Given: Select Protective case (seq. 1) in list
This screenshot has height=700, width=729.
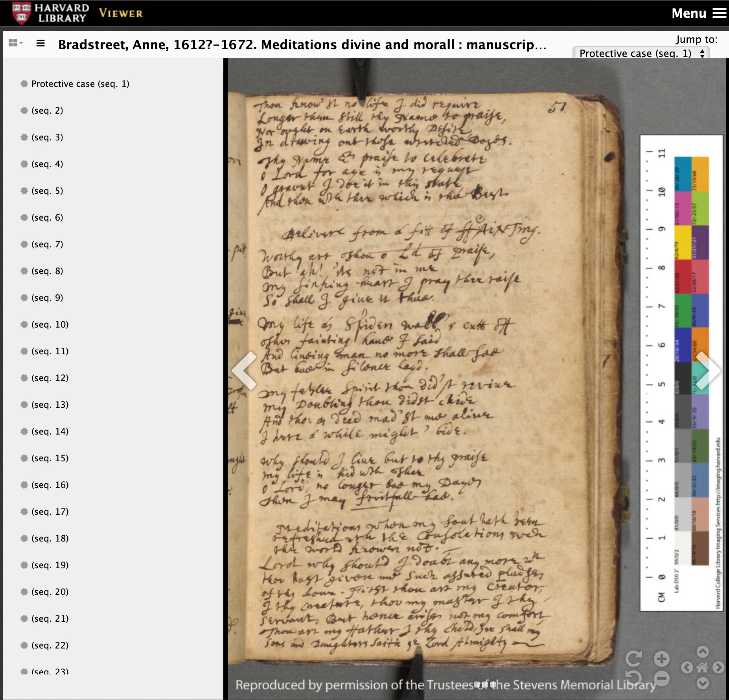Looking at the screenshot, I should click(x=80, y=84).
